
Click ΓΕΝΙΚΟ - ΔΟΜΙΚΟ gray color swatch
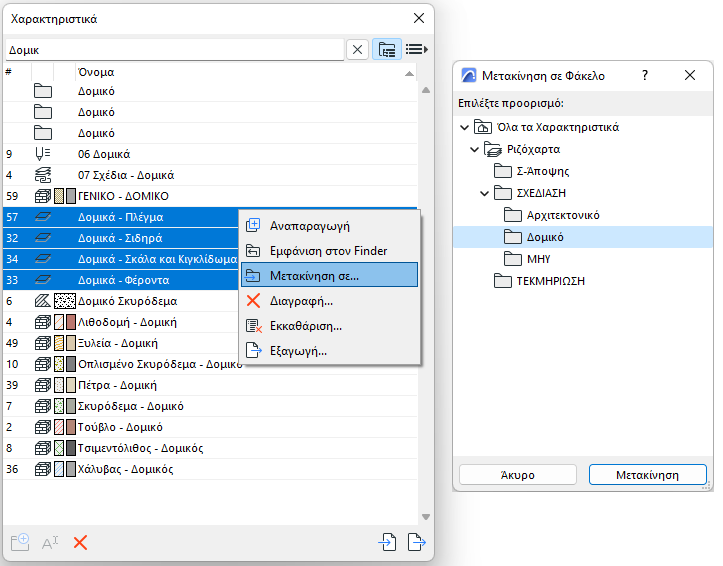click(71, 196)
